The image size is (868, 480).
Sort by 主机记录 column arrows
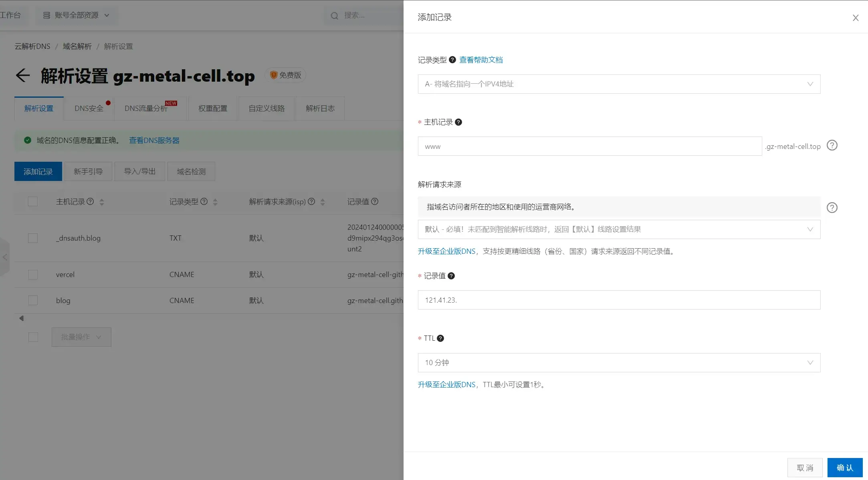(x=101, y=202)
